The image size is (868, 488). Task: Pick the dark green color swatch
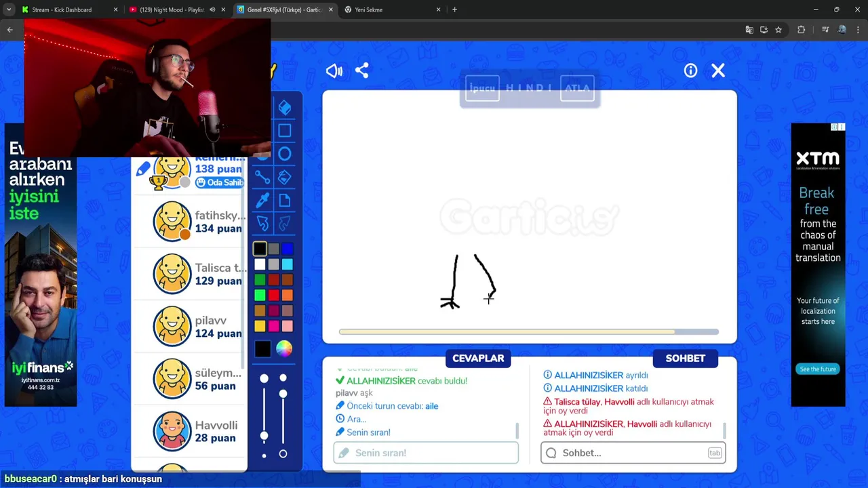coord(260,279)
